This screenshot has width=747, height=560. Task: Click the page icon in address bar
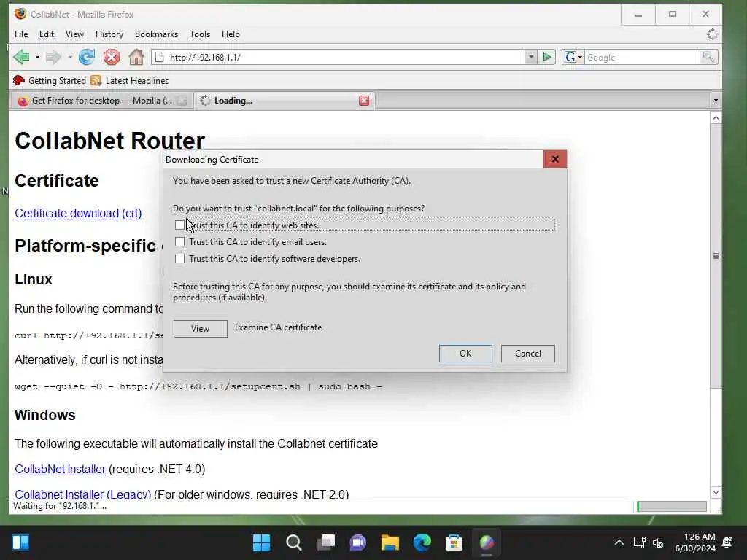point(160,57)
